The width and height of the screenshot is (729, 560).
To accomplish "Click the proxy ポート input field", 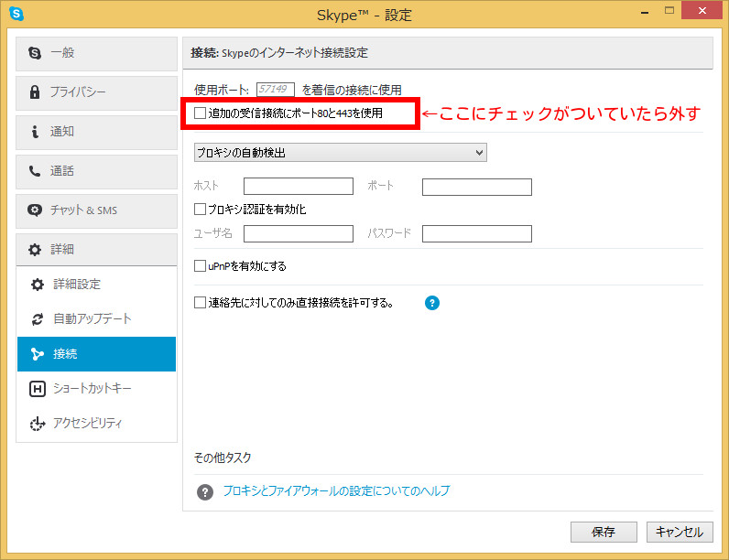I will (477, 188).
